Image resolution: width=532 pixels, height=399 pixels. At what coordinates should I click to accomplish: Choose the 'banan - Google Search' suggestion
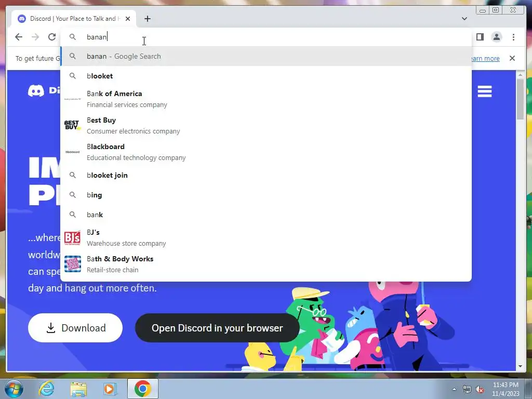(266, 56)
